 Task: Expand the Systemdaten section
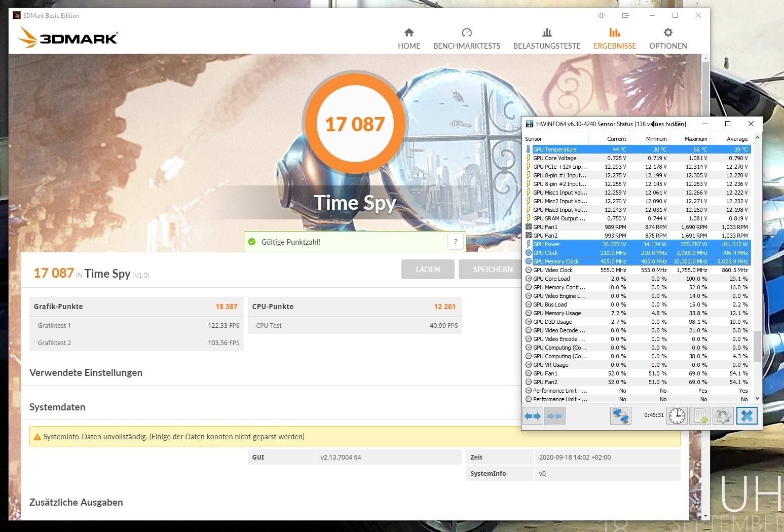point(57,407)
